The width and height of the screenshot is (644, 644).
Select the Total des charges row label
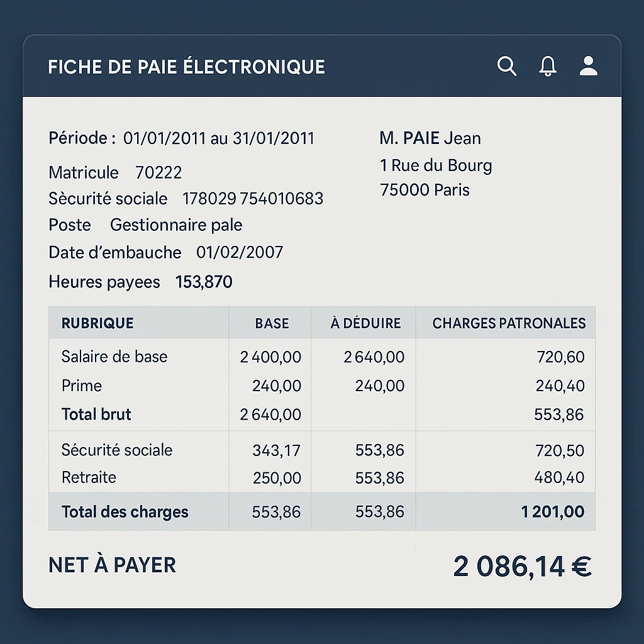coord(125,512)
